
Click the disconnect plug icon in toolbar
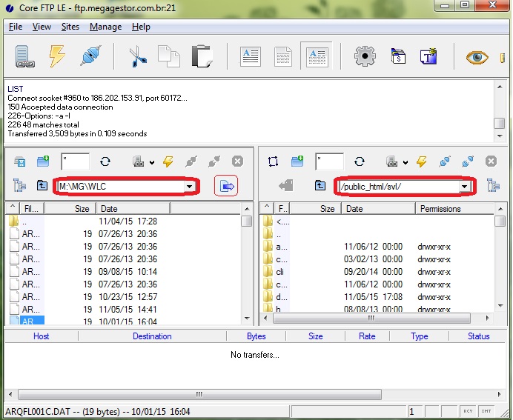tap(90, 57)
